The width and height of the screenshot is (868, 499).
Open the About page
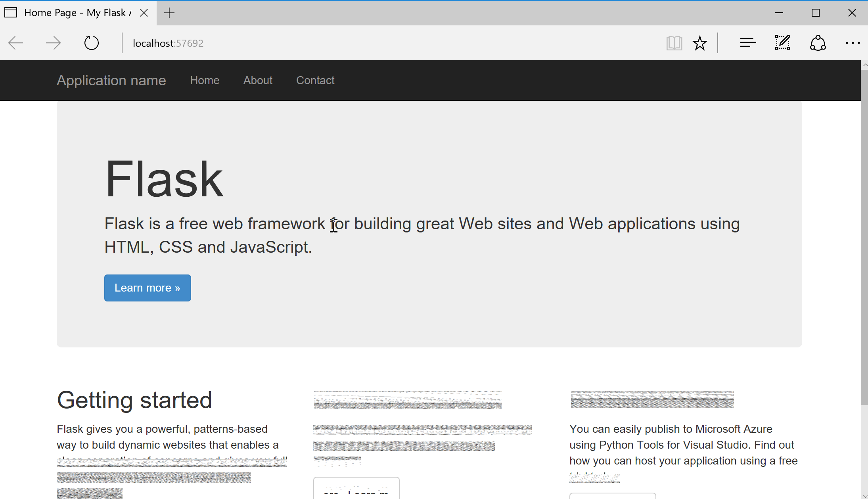tap(258, 80)
